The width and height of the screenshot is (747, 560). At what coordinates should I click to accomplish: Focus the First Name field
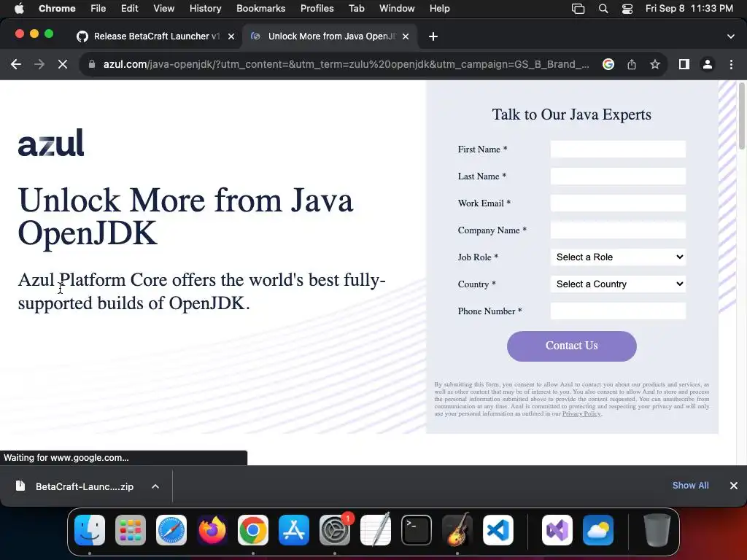pyautogui.click(x=618, y=149)
